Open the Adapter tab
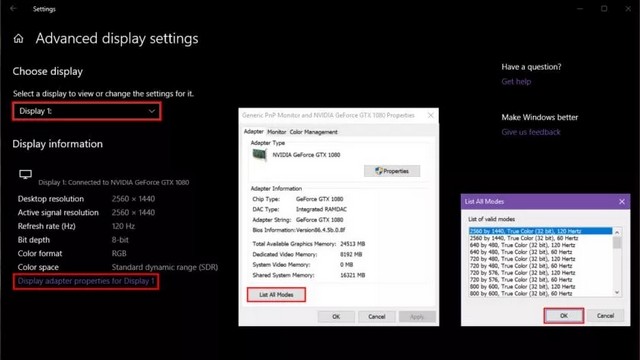640x360 pixels. tap(253, 131)
